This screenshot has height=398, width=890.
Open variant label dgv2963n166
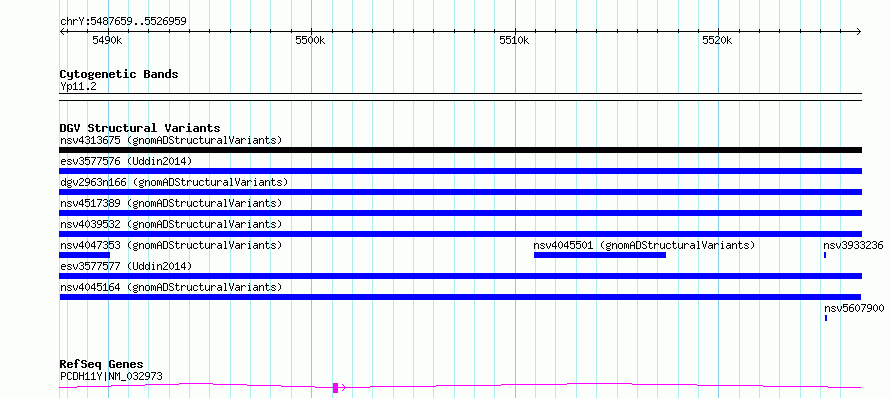(174, 182)
